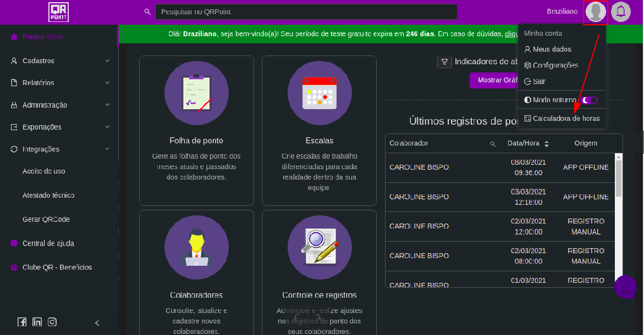Viewport: 644px width, 335px height.
Task: Click the user profile avatar
Action: pyautogui.click(x=595, y=12)
